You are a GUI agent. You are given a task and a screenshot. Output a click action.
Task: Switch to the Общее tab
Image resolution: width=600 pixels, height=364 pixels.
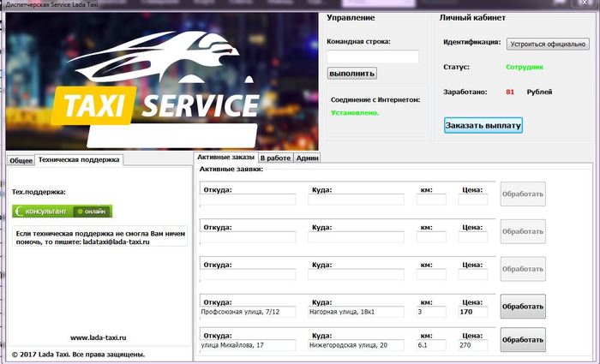pyautogui.click(x=21, y=160)
